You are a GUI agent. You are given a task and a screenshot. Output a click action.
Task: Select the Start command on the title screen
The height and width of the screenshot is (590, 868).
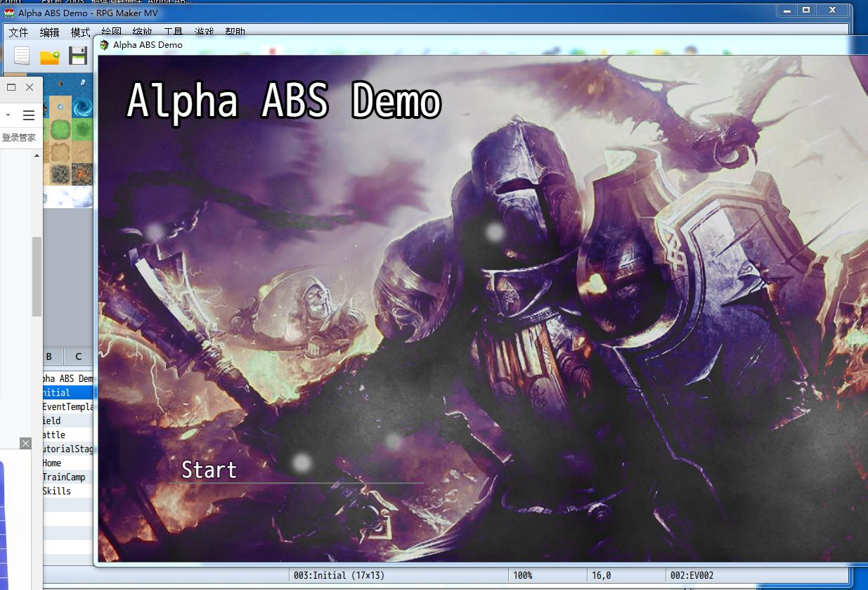(x=209, y=470)
